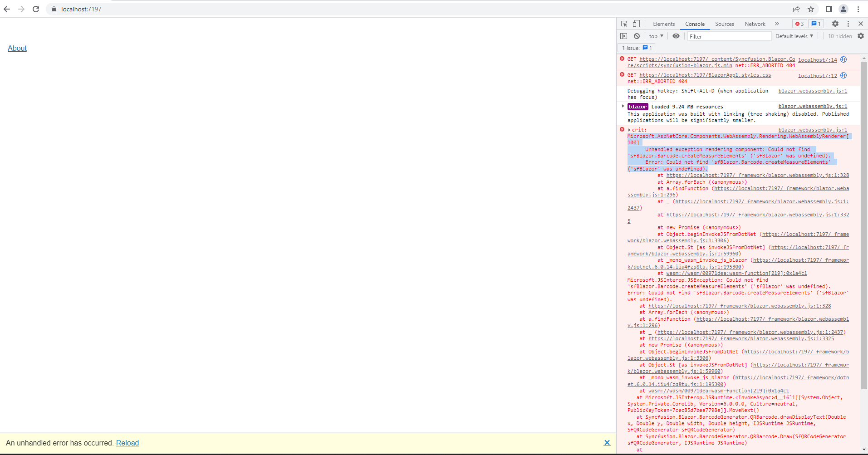Switch to the Elements tab

pyautogui.click(x=664, y=24)
